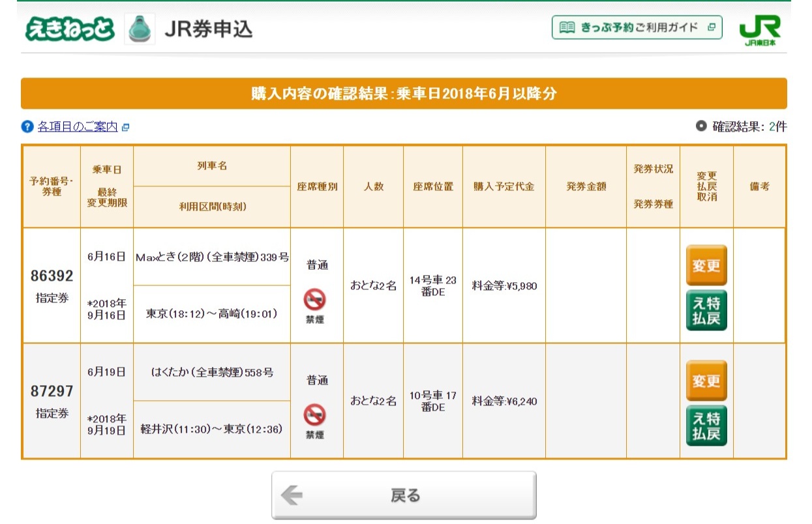Screen dimensions: 812x524
Task: Click train name Maxとき(2階)(全車禁煙)339号
Action: point(212,257)
